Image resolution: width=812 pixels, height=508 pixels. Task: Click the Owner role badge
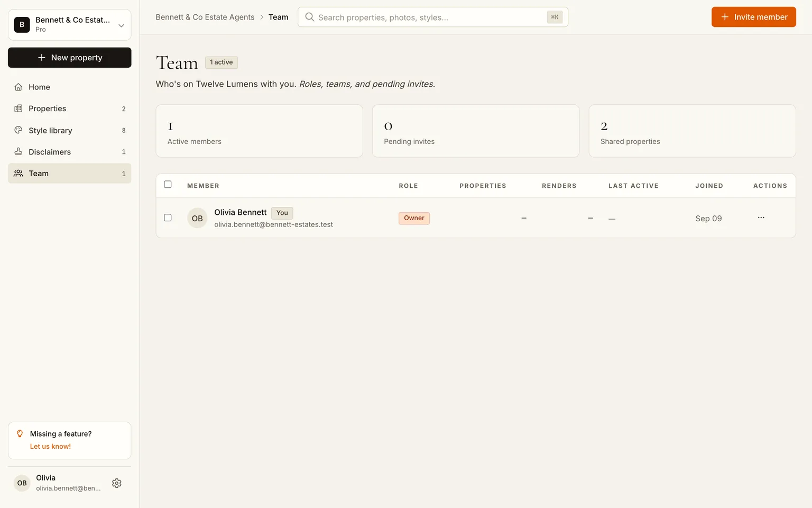(x=414, y=218)
